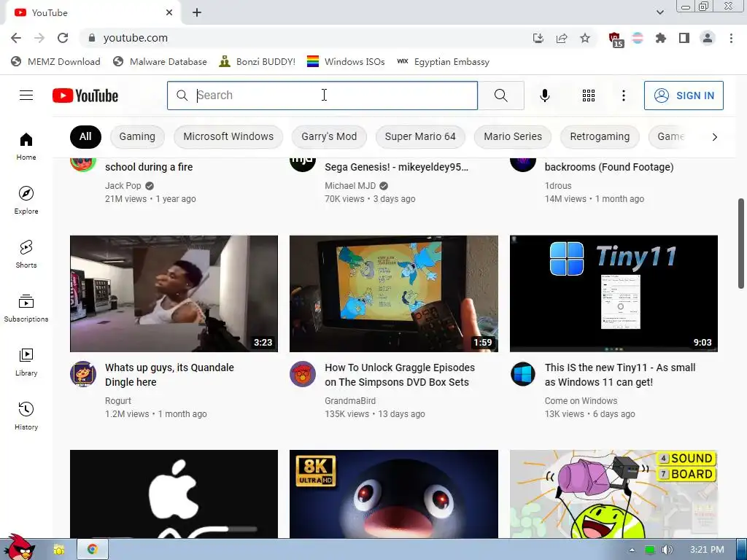Click the Jack Pop channel name

click(123, 186)
